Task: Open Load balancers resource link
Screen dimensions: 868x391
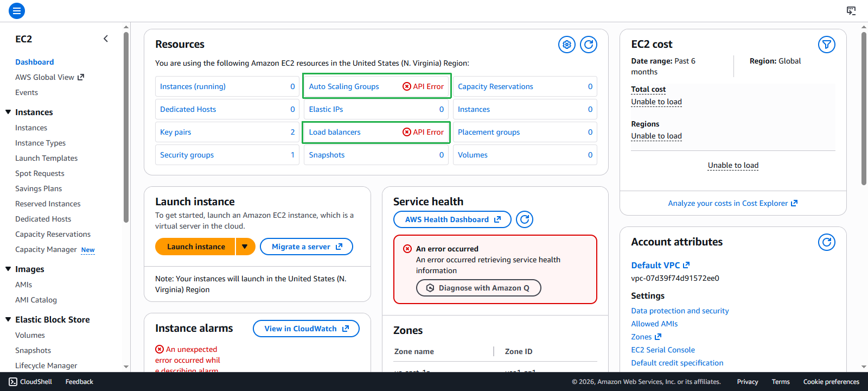Action: click(x=335, y=132)
